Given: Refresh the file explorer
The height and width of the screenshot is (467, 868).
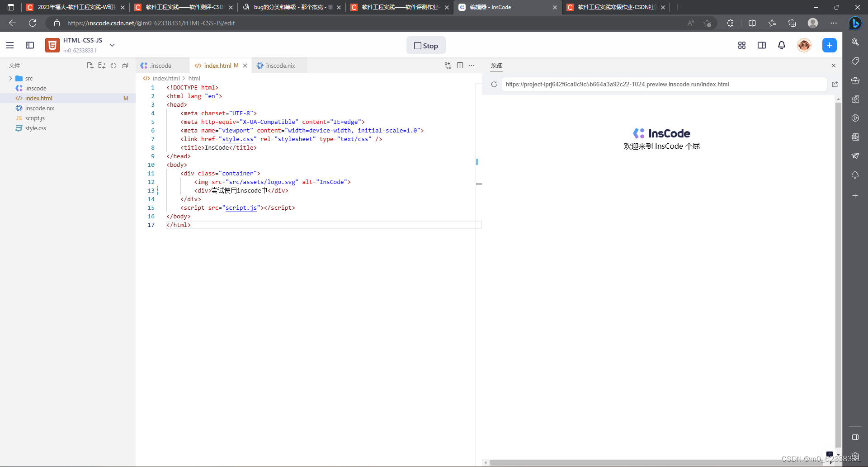Looking at the screenshot, I should point(113,66).
